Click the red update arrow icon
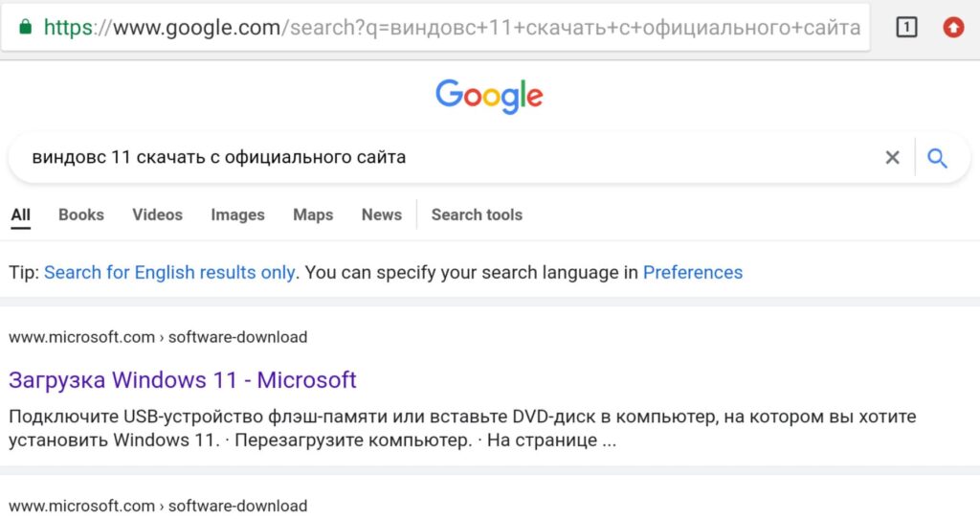The height and width of the screenshot is (519, 980). [x=953, y=27]
